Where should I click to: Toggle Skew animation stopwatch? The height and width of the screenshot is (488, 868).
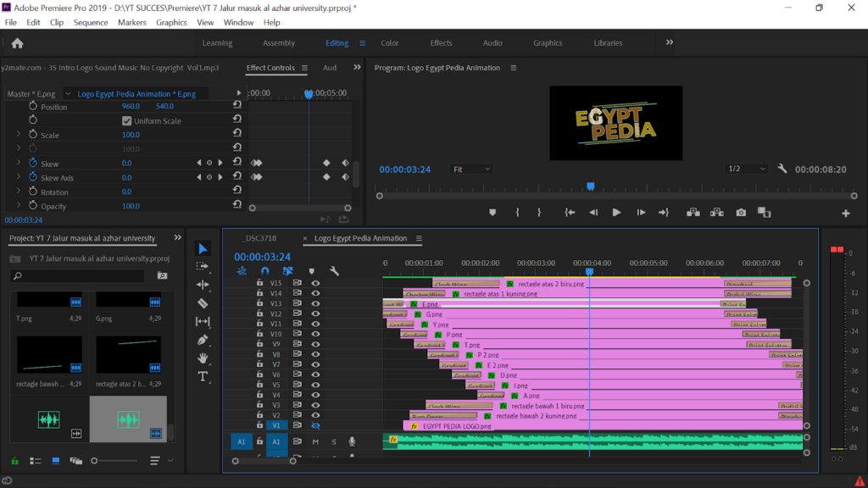pos(33,163)
